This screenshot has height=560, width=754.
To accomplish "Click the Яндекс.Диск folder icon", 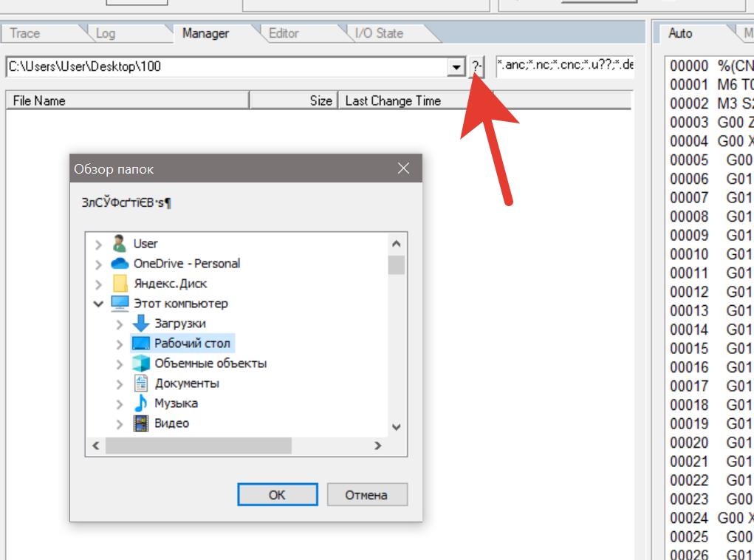I will tap(120, 284).
